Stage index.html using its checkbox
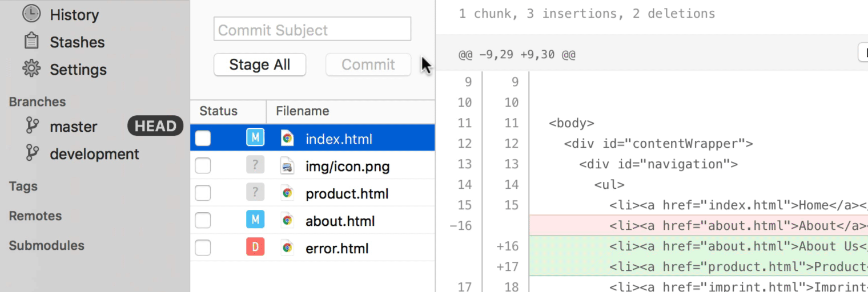 click(203, 138)
